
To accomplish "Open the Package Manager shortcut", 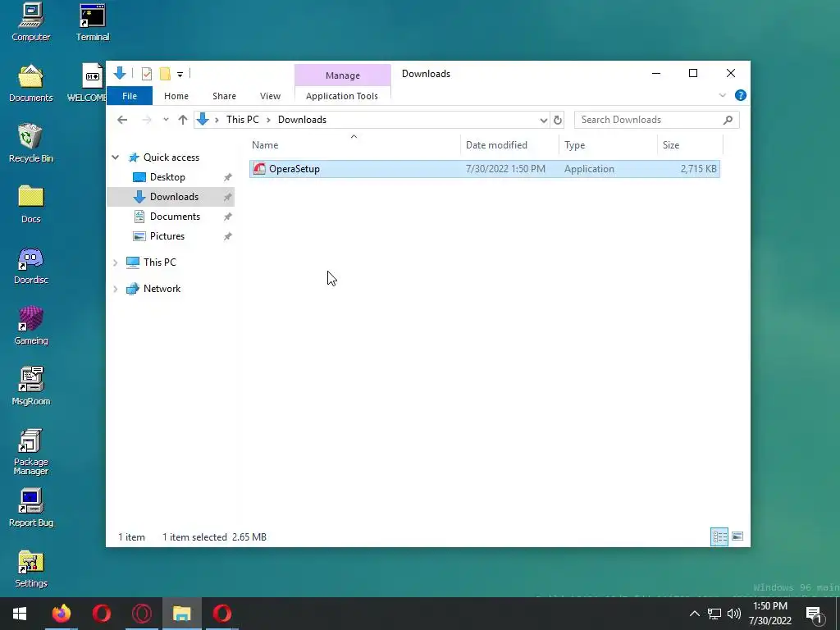I will pos(31,452).
